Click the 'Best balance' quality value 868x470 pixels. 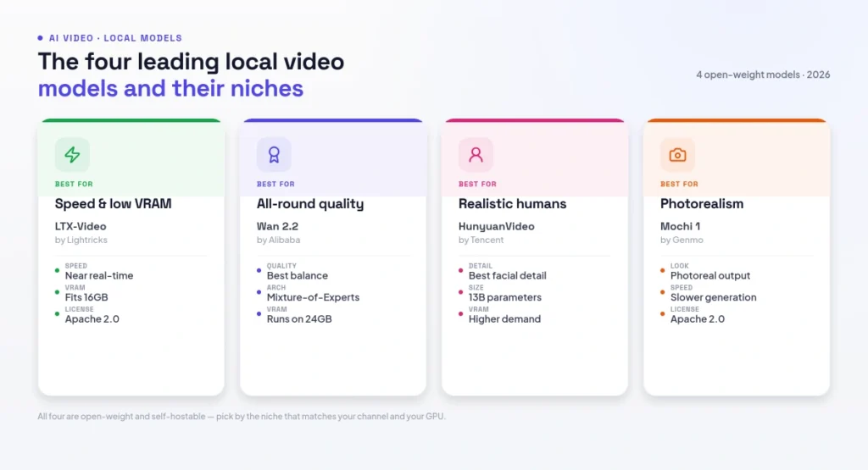[x=298, y=275]
